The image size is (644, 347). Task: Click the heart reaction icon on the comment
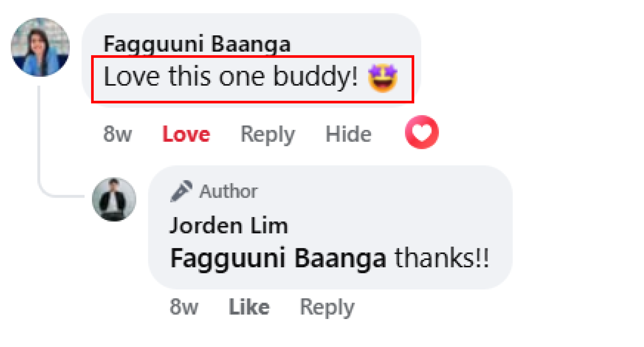pos(422,132)
